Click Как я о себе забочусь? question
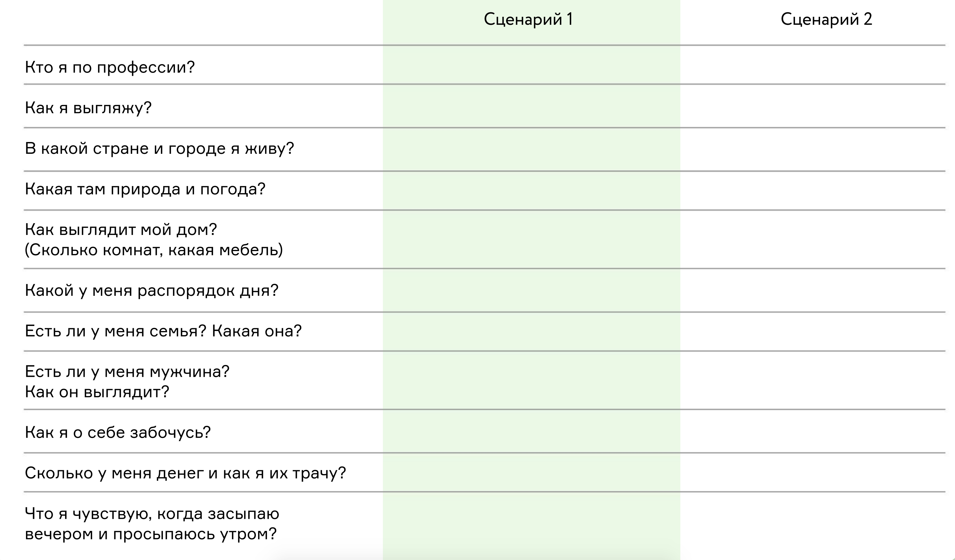Viewport: 955px width, 560px height. point(117,433)
